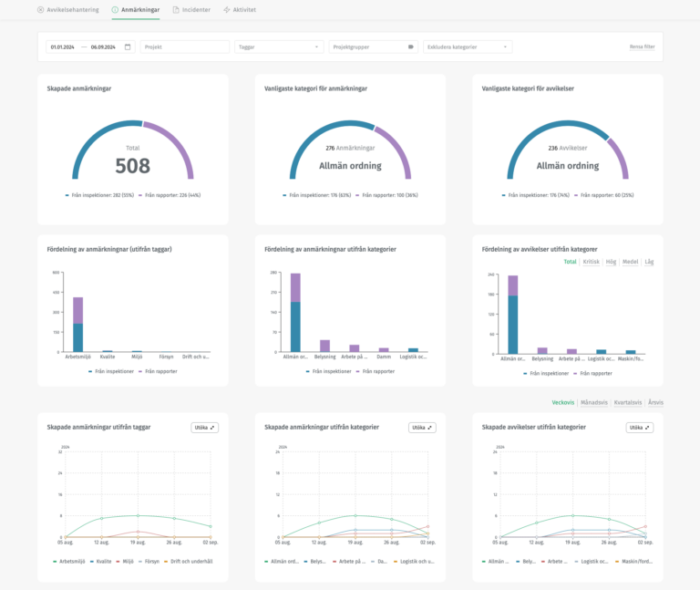Click the Aktivitet tab icon

click(227, 10)
